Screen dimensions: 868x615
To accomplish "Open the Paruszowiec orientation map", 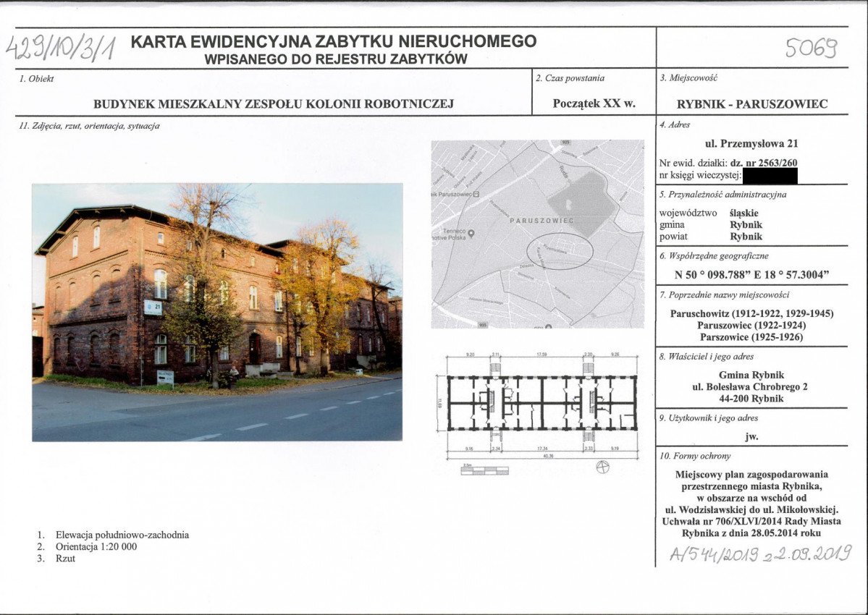I will click(x=537, y=234).
